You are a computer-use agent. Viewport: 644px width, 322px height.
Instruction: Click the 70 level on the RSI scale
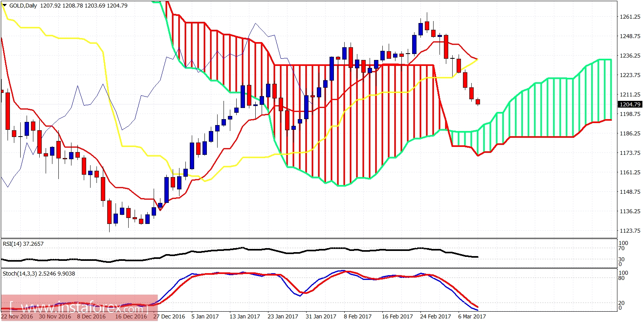coord(621,249)
